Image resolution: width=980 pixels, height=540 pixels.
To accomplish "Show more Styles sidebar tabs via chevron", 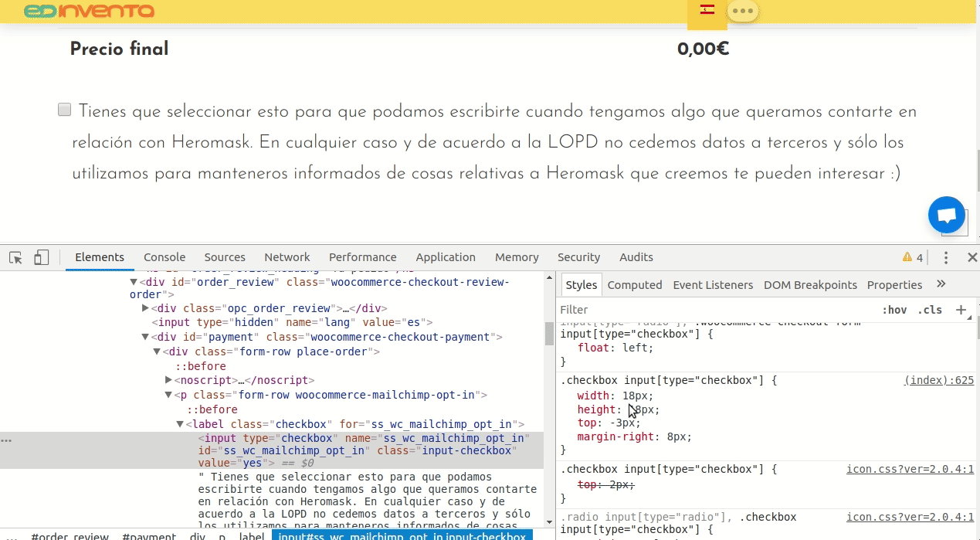I will point(941,284).
